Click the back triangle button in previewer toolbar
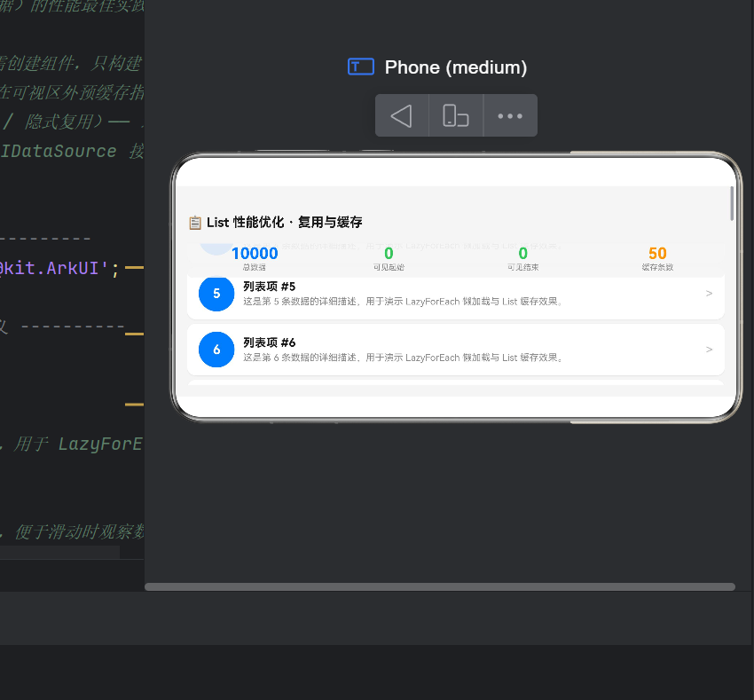The height and width of the screenshot is (700, 754). (402, 116)
